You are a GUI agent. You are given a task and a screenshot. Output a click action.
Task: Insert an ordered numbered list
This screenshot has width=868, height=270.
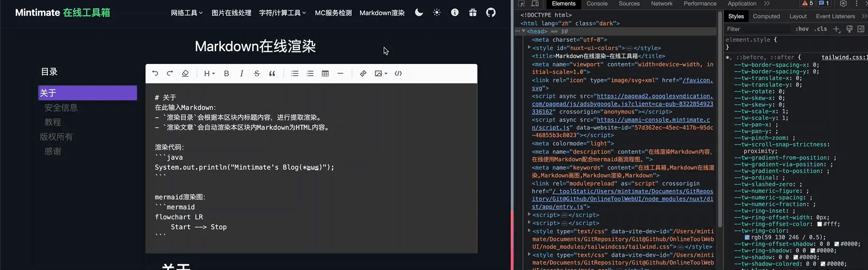click(x=310, y=73)
